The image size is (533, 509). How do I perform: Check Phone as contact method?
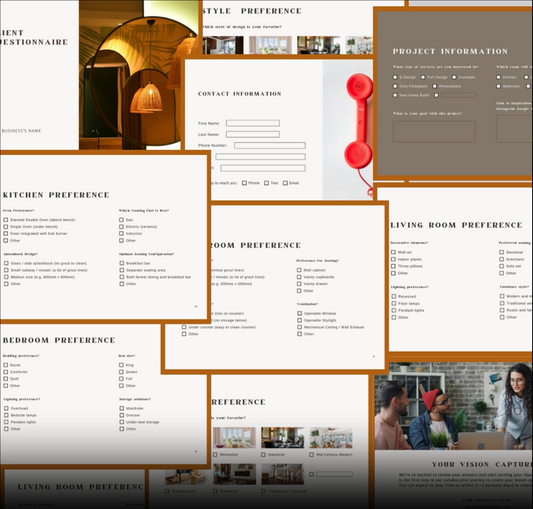click(244, 183)
